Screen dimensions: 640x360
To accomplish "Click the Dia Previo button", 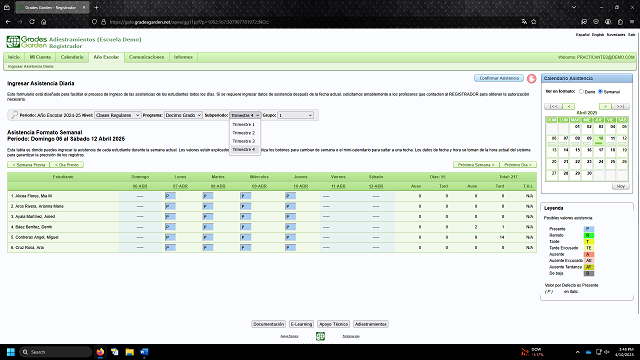I will (x=67, y=165).
